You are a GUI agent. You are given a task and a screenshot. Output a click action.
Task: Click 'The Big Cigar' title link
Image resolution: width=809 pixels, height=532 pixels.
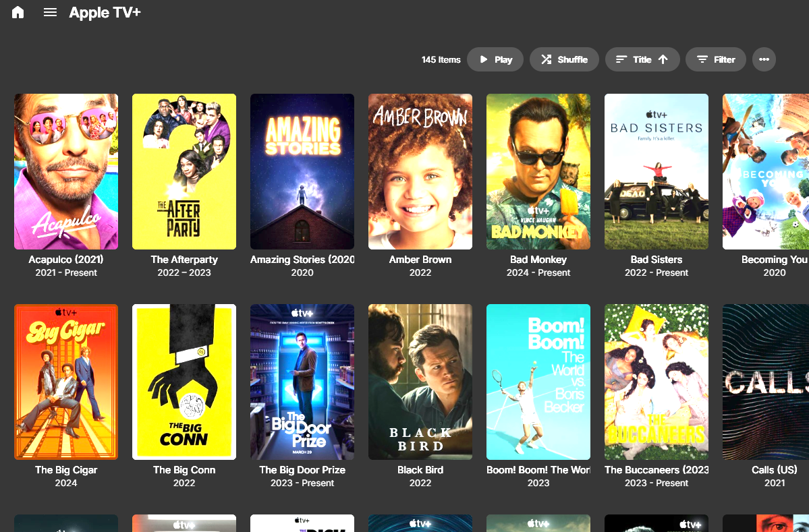66,470
